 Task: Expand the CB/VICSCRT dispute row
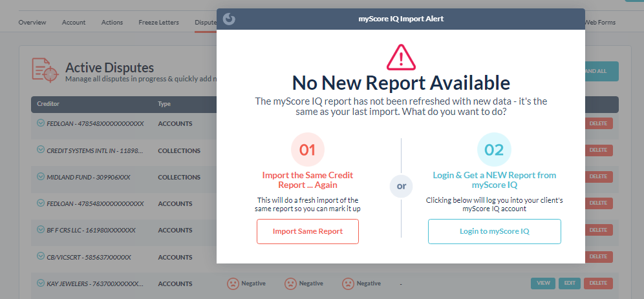41,257
